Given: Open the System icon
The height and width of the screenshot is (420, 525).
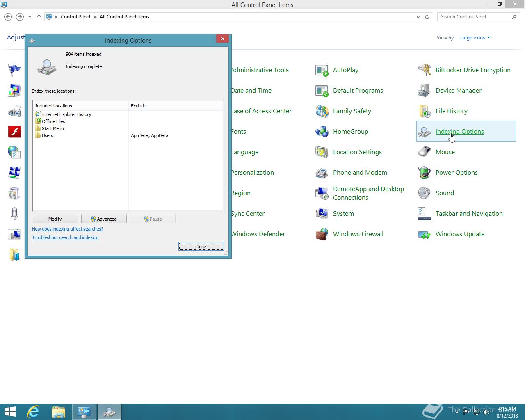Looking at the screenshot, I should pos(322,214).
